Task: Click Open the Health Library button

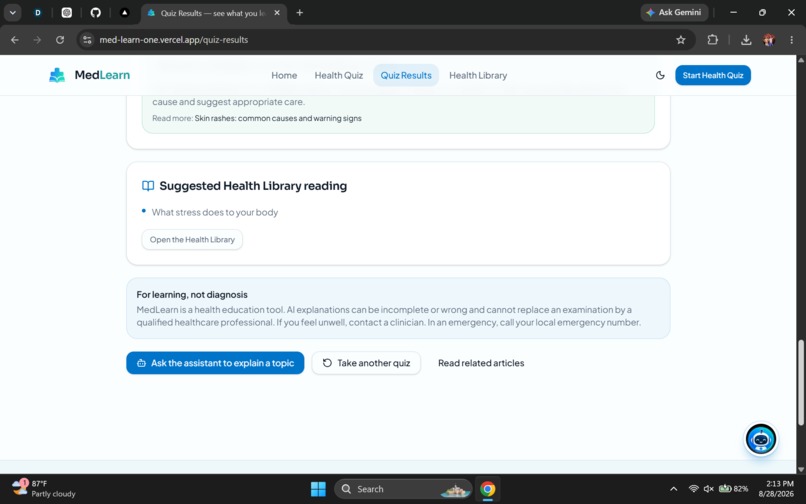Action: click(x=192, y=240)
